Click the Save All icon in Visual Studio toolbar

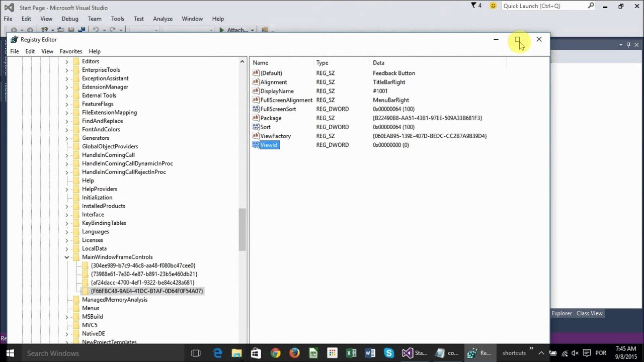(x=83, y=30)
